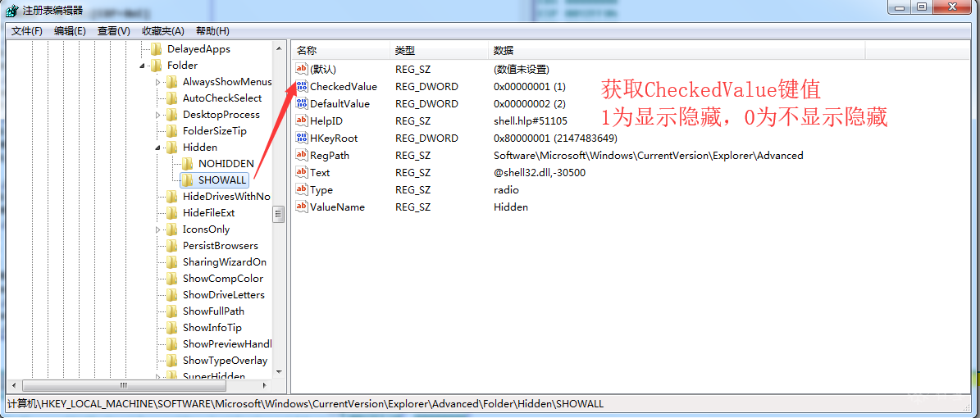Click the HideFileExt folder icon
The width and height of the screenshot is (980, 418).
coord(172,213)
